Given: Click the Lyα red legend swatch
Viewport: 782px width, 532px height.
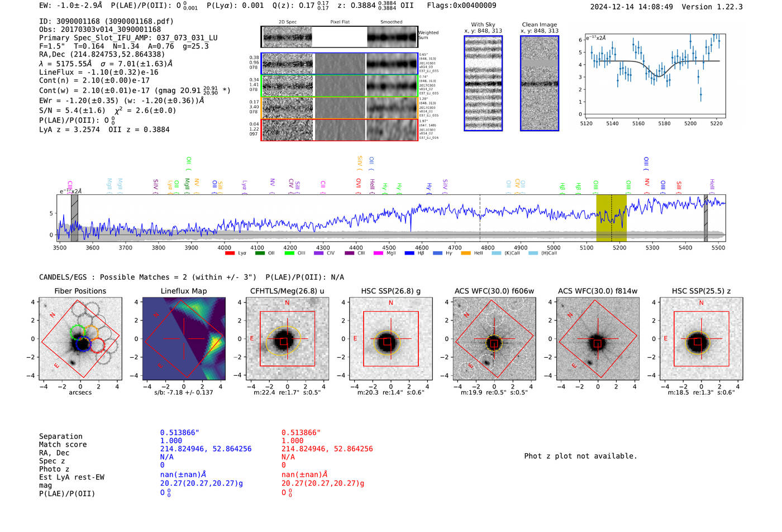Looking at the screenshot, I should click(230, 253).
